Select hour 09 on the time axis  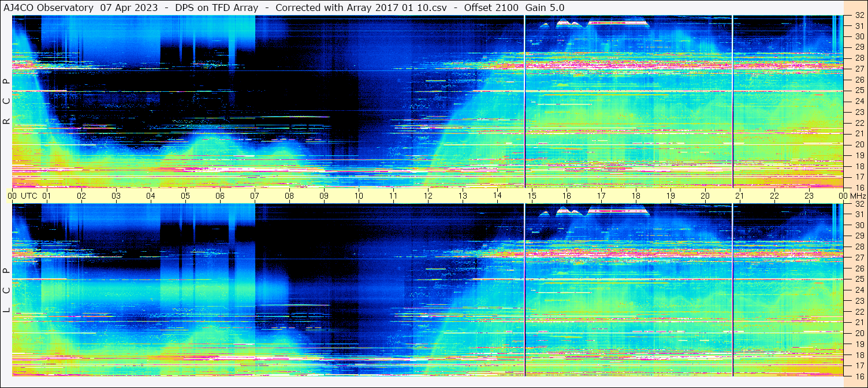tap(324, 196)
